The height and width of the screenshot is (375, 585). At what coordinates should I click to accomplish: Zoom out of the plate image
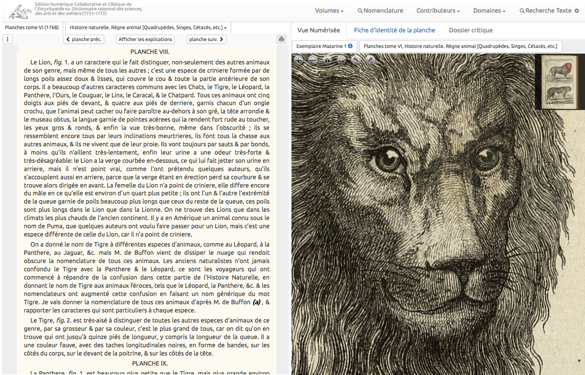tap(313, 60)
